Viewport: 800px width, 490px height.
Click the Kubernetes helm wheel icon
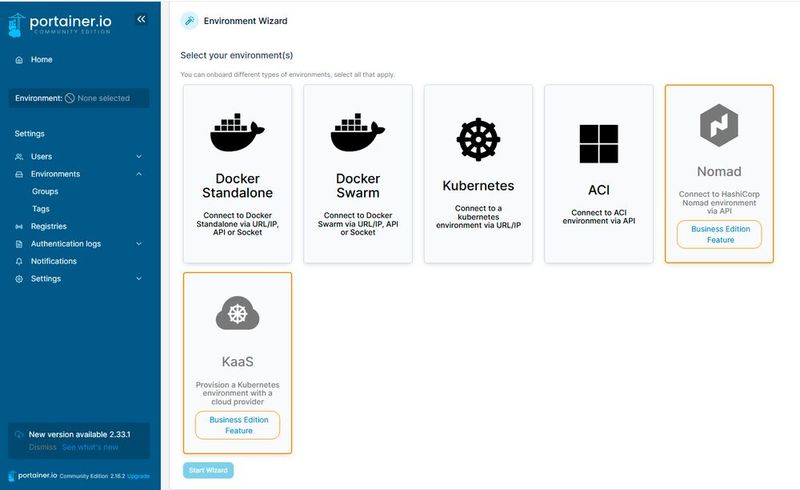[478, 139]
